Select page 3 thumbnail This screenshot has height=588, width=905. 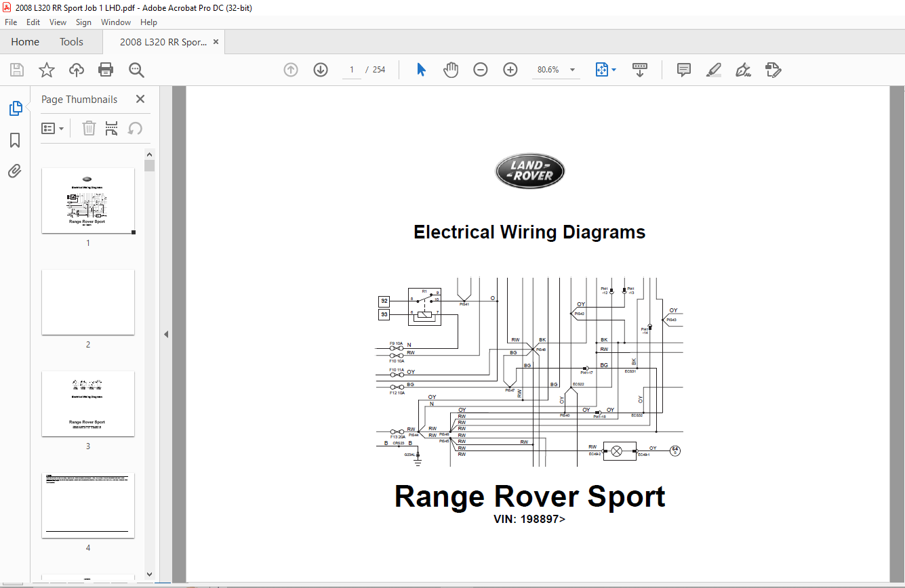coord(88,404)
